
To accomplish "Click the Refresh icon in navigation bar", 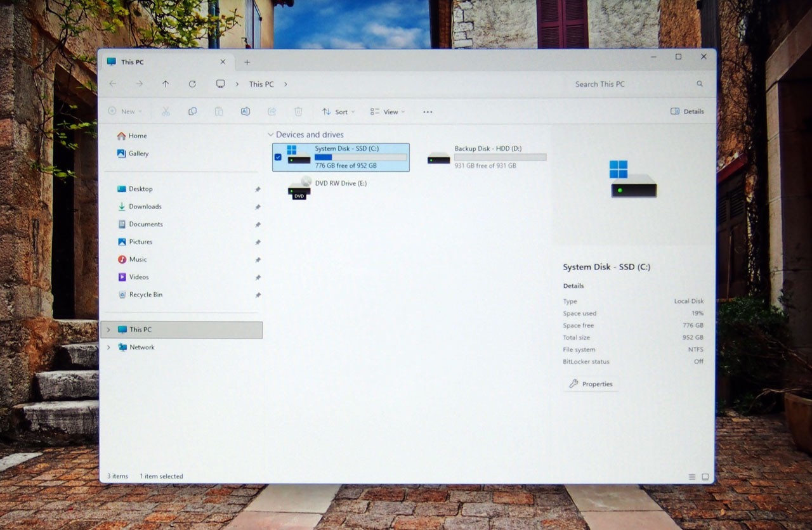I will pyautogui.click(x=192, y=84).
